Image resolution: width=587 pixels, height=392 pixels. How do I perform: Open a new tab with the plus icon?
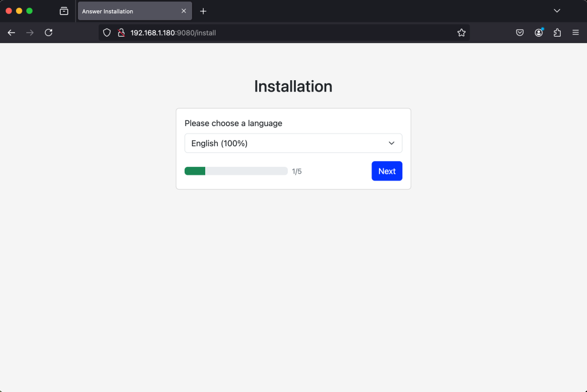click(x=203, y=10)
